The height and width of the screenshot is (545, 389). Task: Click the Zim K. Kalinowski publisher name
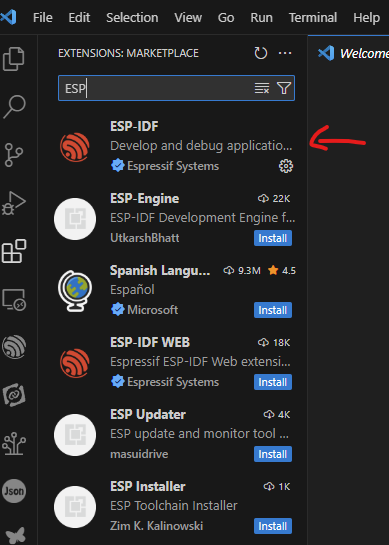(x=156, y=526)
